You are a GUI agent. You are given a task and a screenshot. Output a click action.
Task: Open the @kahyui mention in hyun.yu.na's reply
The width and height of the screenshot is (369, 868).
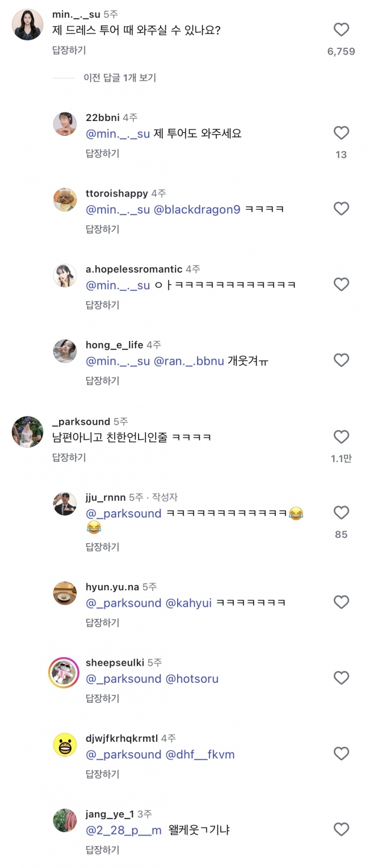tap(188, 603)
